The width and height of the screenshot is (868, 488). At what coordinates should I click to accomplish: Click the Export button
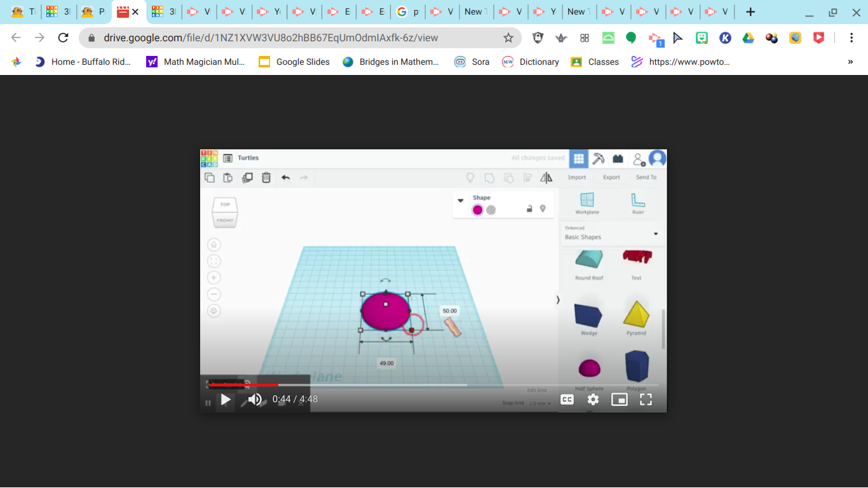[x=611, y=177]
